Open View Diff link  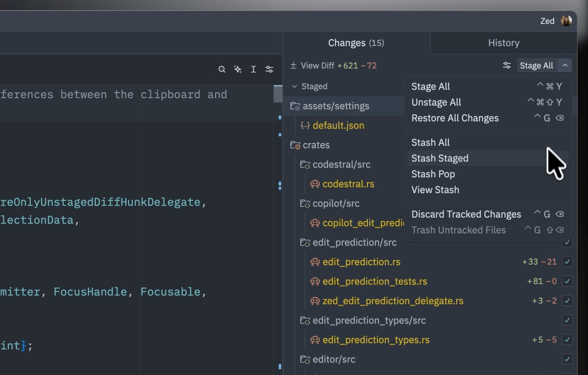click(x=318, y=65)
